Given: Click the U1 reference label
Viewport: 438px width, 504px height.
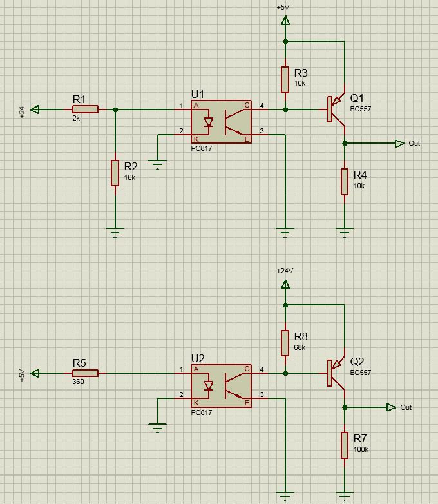Looking at the screenshot, I should coord(198,95).
